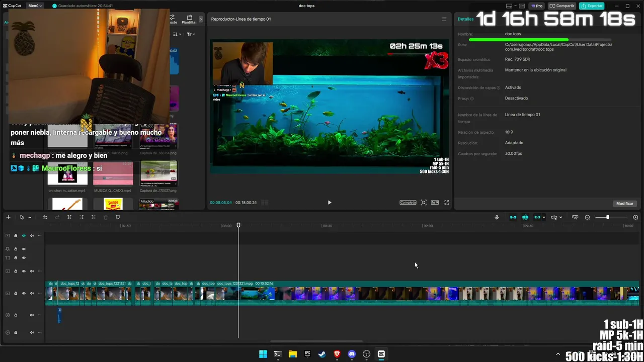Click the Modificar button in details panel
The height and width of the screenshot is (362, 644).
click(x=625, y=204)
